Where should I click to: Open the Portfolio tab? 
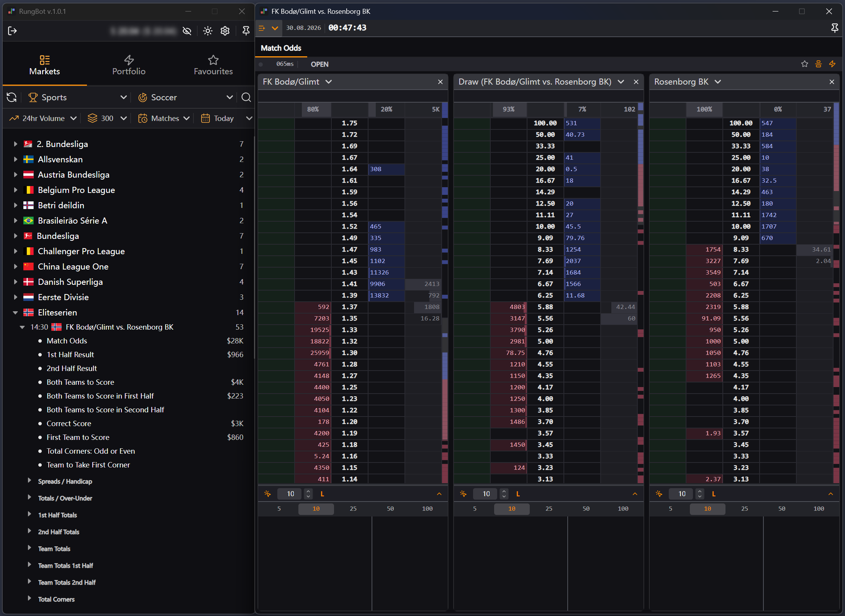tap(129, 65)
